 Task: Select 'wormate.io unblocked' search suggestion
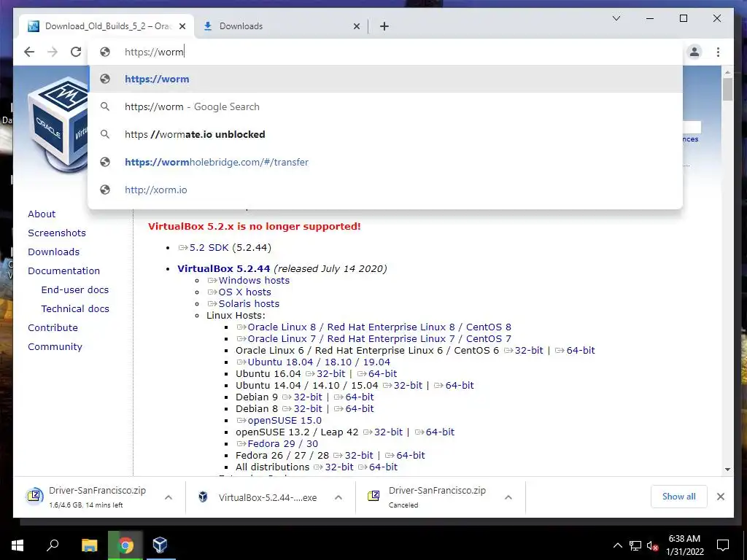pyautogui.click(x=386, y=134)
